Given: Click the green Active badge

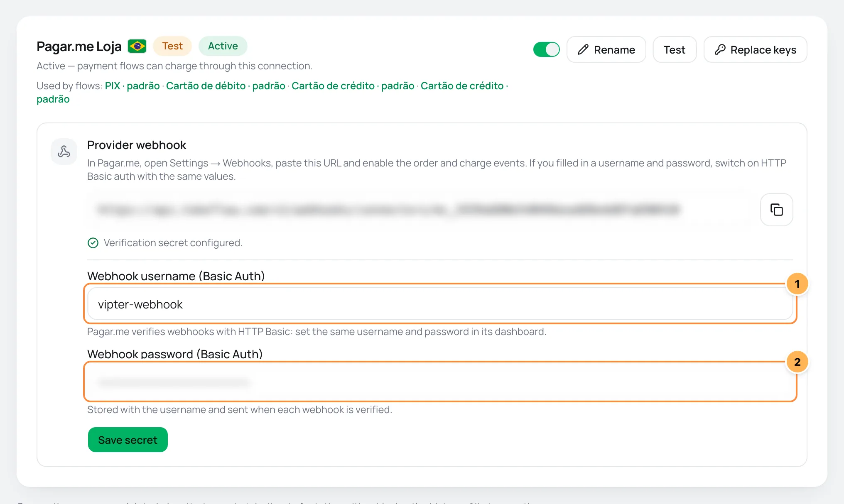Looking at the screenshot, I should coord(223,46).
